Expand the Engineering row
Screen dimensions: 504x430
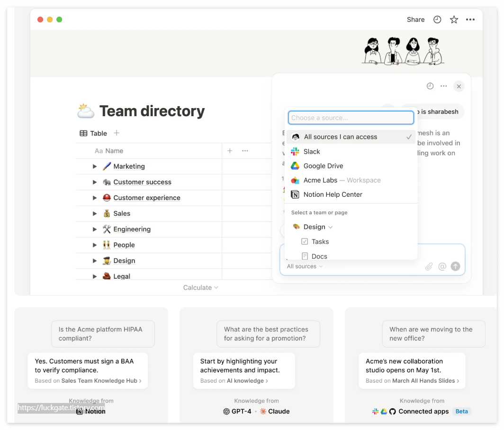pos(95,229)
